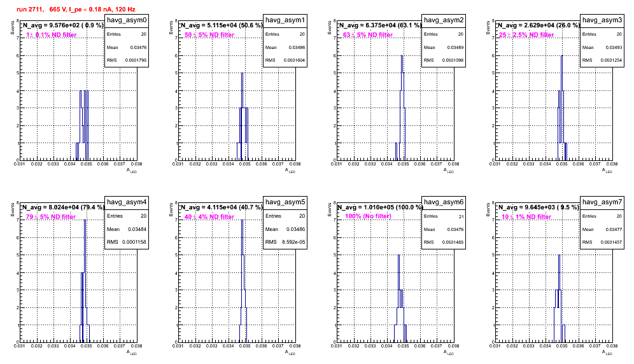Image resolution: width=634 pixels, height=364 pixels.
Task: Click the magenta 25± 2.5% ND filter label
Action: pyautogui.click(x=526, y=35)
